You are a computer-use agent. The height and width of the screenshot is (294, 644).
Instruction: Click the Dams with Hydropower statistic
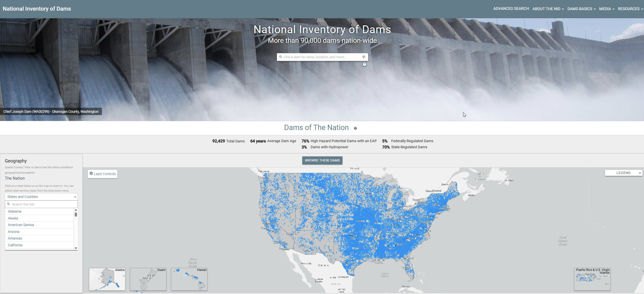(x=325, y=147)
